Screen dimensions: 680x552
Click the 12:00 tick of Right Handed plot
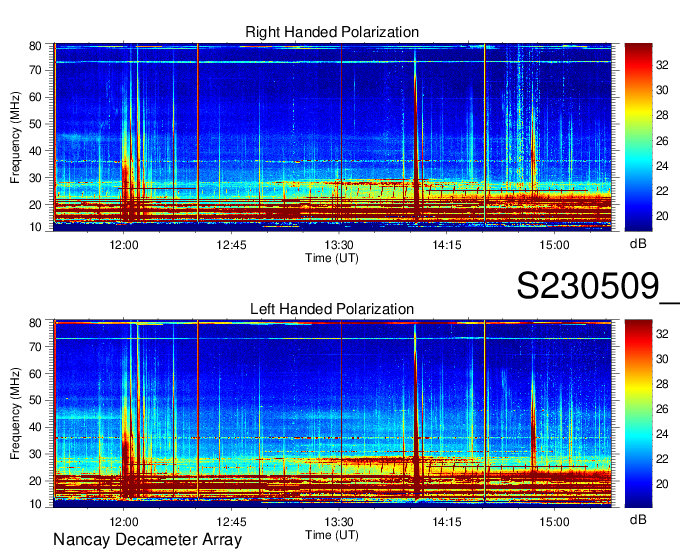tap(124, 245)
